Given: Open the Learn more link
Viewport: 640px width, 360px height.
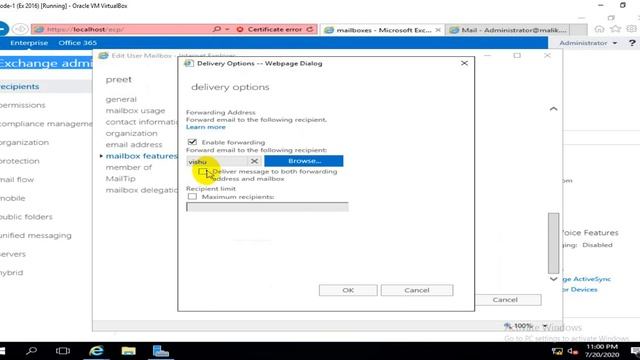Looking at the screenshot, I should click(206, 127).
